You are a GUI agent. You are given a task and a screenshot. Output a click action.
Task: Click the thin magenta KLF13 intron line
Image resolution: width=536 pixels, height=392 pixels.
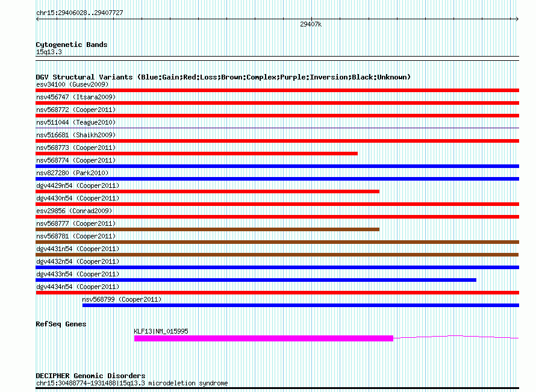456,337
